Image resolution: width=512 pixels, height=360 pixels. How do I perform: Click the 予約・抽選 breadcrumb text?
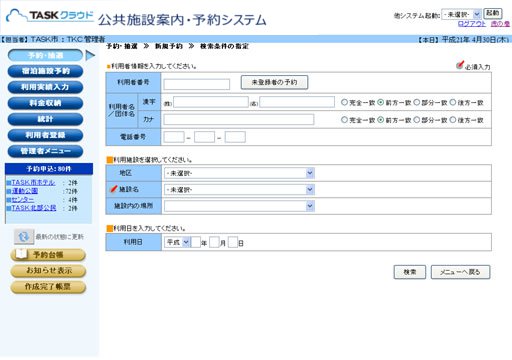tap(122, 46)
